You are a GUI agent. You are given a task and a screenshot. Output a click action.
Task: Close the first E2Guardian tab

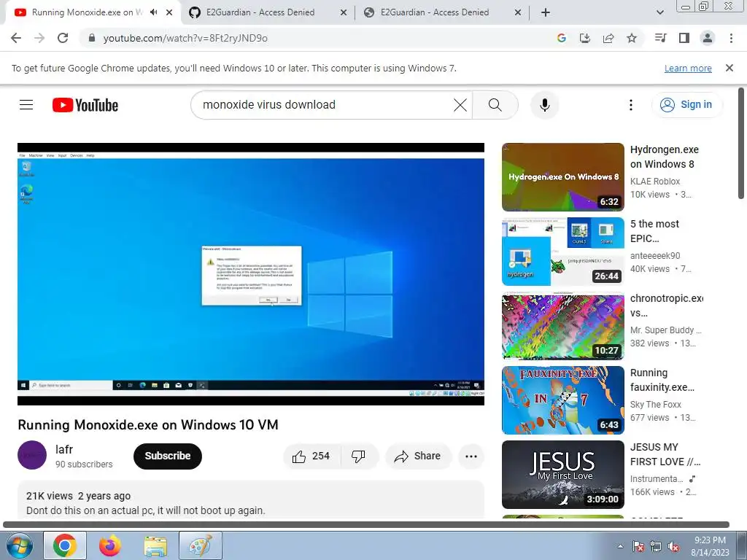(344, 13)
